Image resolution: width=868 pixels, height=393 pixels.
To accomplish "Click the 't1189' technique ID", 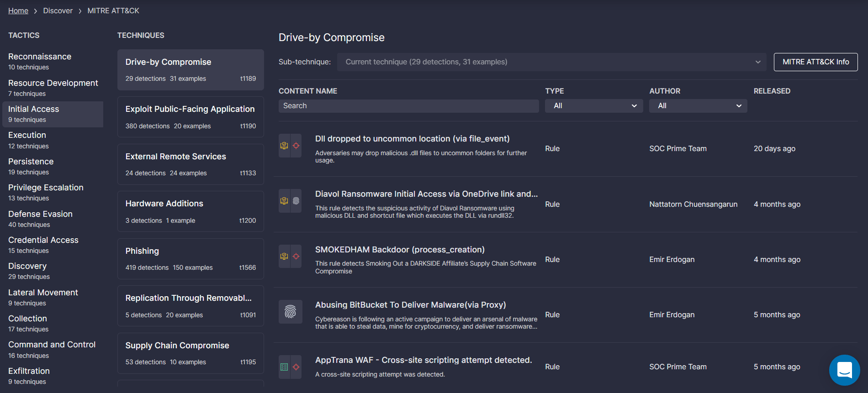I will 248,79.
